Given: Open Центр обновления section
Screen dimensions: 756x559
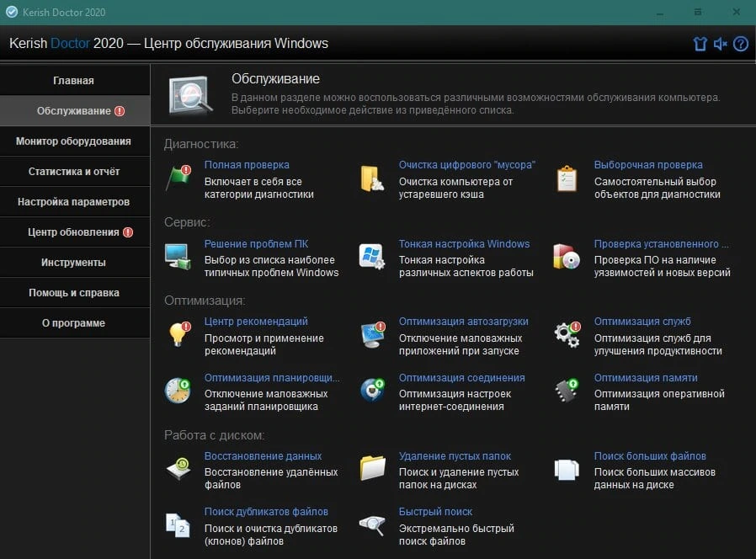Looking at the screenshot, I should [75, 232].
